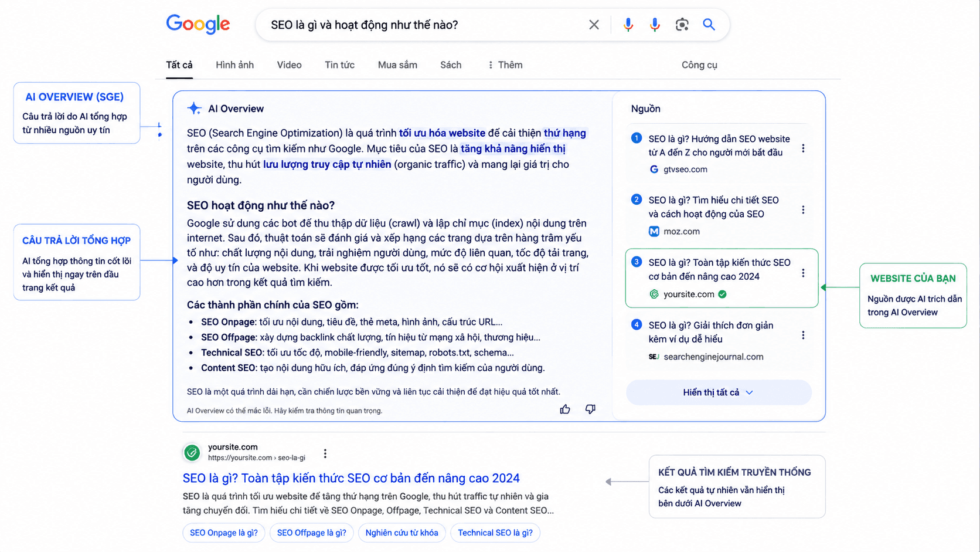Give thumbs up to AI Overview

tap(565, 409)
